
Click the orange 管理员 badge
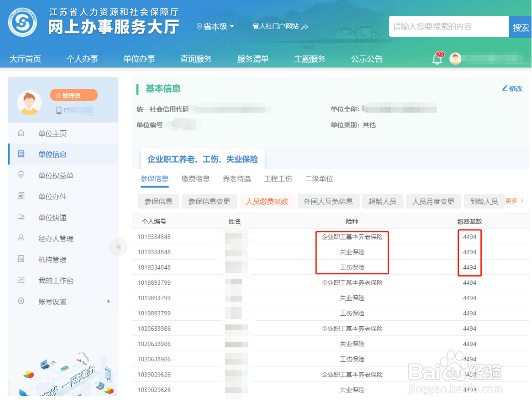(74, 95)
